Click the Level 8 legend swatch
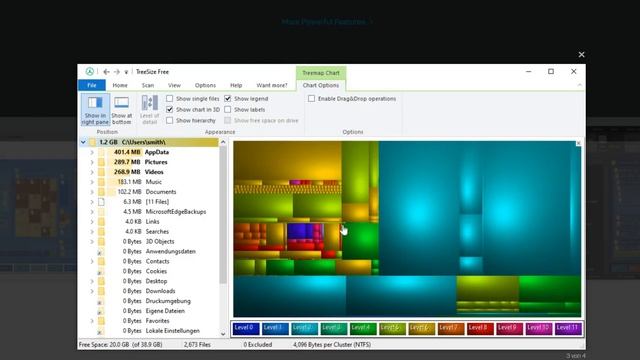The width and height of the screenshot is (640, 360). [x=480, y=328]
